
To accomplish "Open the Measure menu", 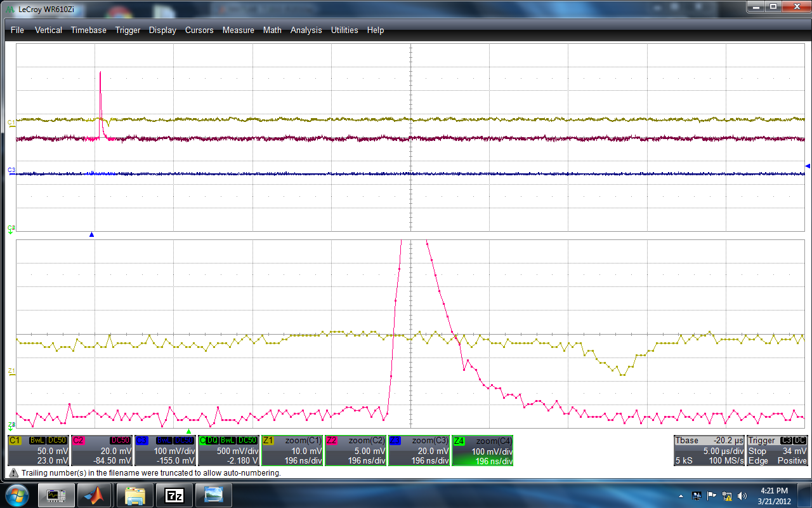I will (x=239, y=30).
